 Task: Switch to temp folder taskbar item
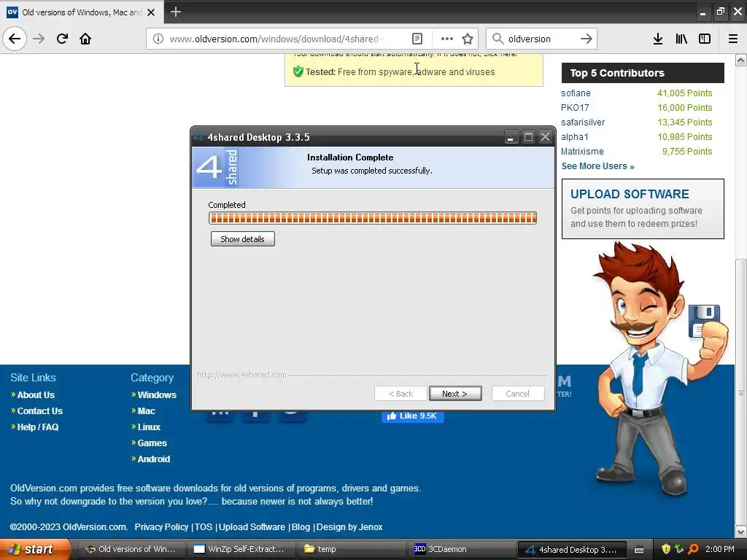pos(352,550)
